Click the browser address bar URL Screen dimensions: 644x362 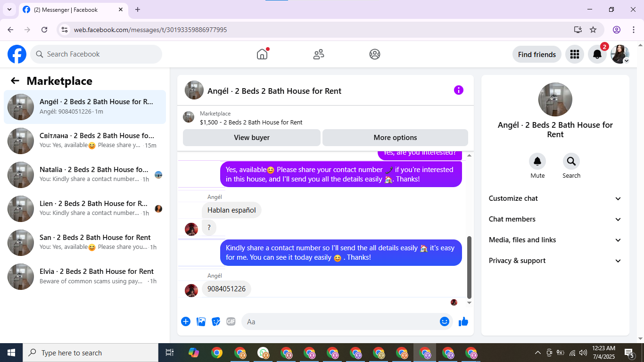pos(150,30)
